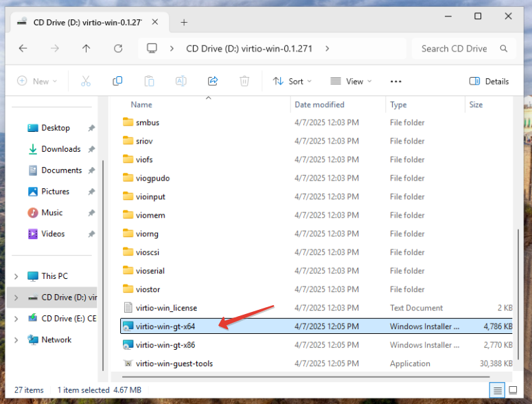Unpin Desktop using its pin icon
Screen dimensions: 532x404
(91, 128)
